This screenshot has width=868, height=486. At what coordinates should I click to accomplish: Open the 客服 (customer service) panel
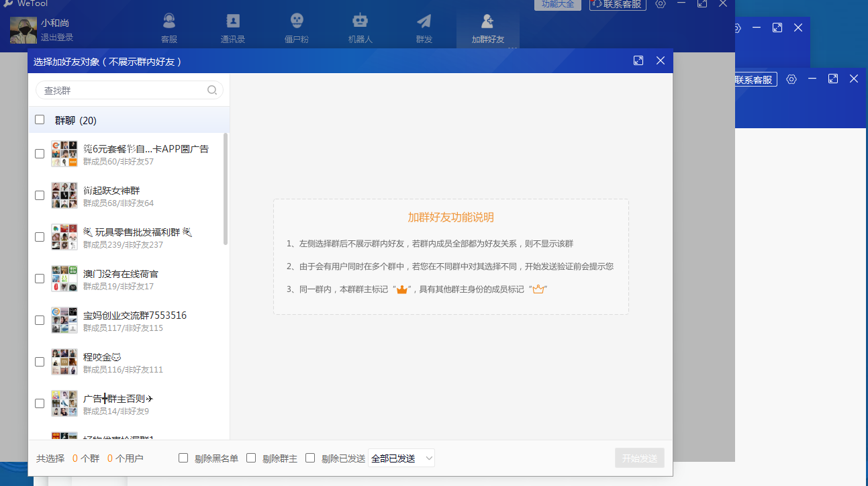[x=168, y=27]
